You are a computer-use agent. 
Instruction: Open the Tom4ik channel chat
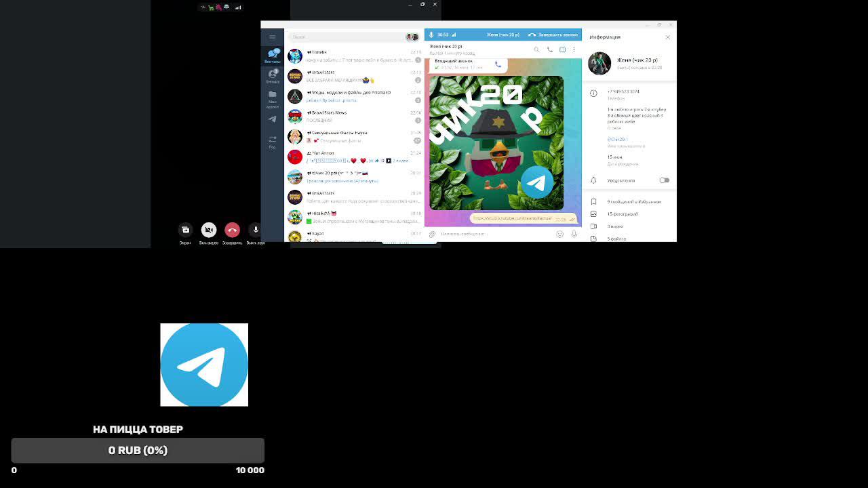click(355, 56)
